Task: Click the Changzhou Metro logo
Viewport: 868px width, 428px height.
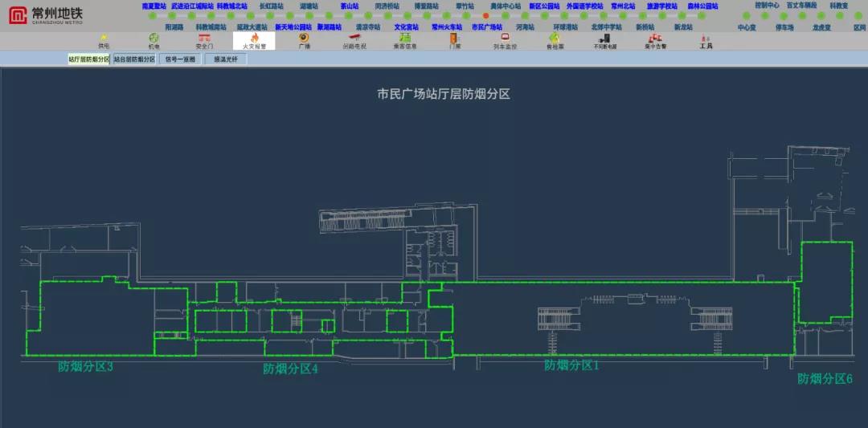Action: pyautogui.click(x=46, y=15)
